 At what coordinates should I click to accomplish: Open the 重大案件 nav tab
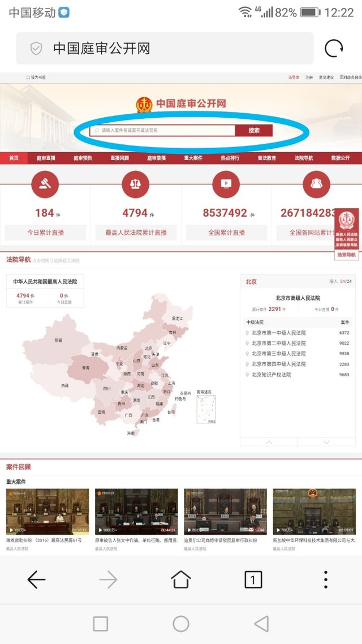tap(193, 158)
